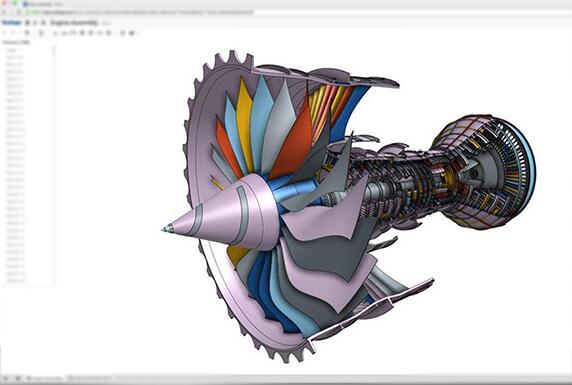The width and height of the screenshot is (572, 385).
Task: Click the last dark round icon in toolbar
Action: (x=132, y=33)
